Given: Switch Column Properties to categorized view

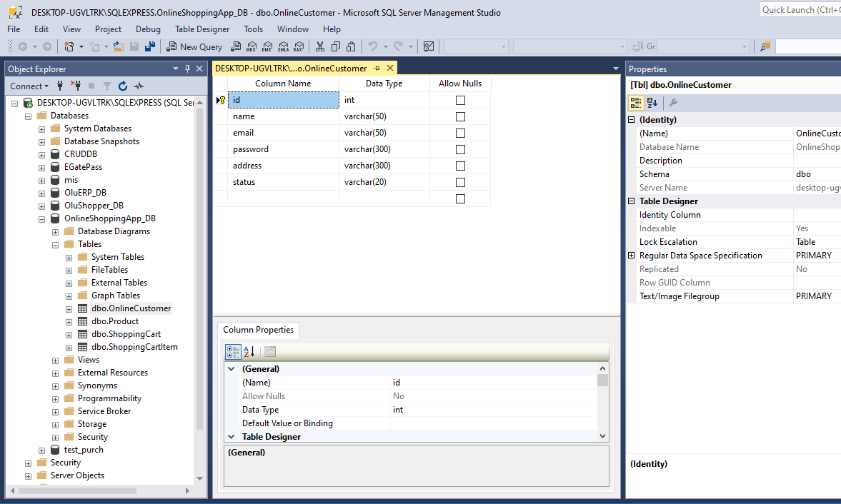Looking at the screenshot, I should (x=233, y=352).
